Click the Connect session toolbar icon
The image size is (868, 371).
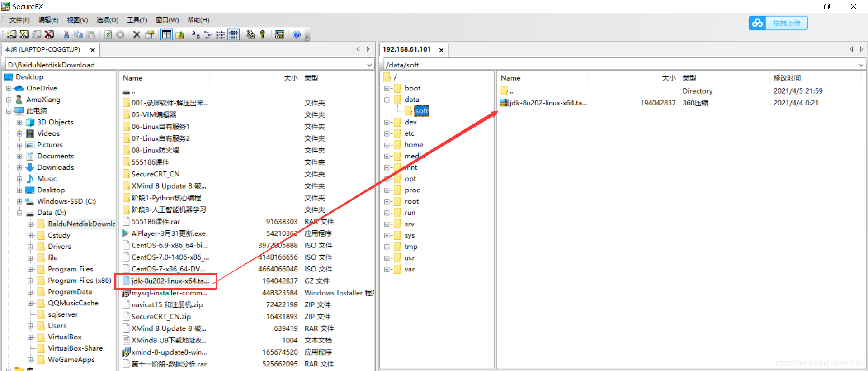pyautogui.click(x=12, y=34)
